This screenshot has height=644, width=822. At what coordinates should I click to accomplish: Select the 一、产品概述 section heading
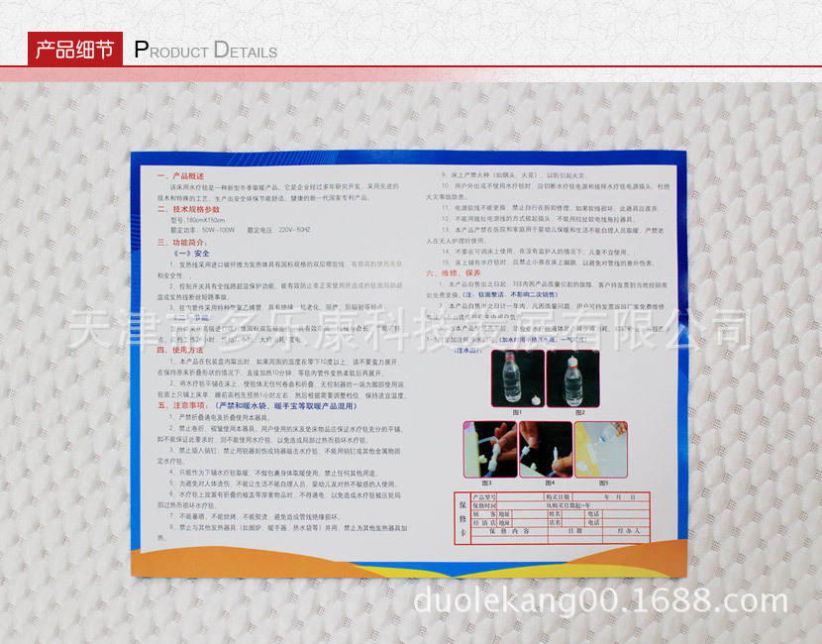[x=181, y=176]
